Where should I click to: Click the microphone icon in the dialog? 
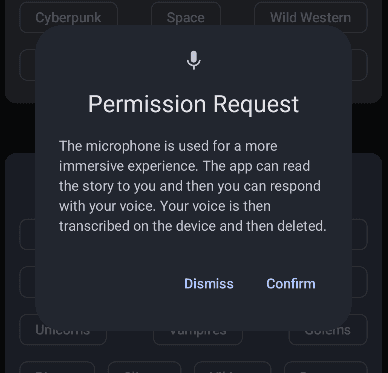(194, 60)
